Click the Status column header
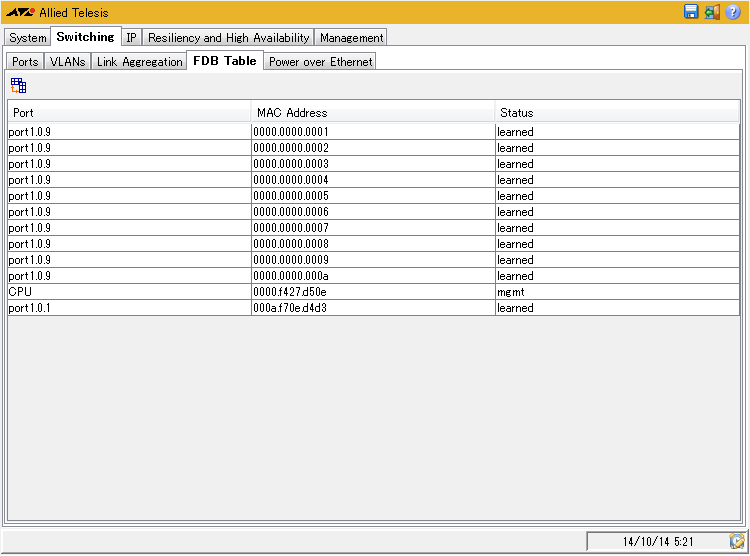Viewport: 750px width, 556px height. pyautogui.click(x=617, y=113)
